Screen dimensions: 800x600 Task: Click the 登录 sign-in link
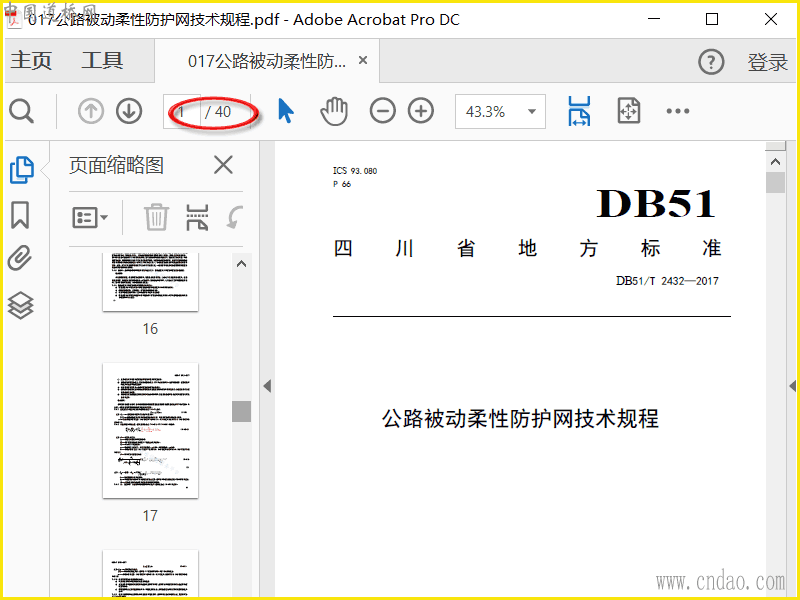click(767, 62)
